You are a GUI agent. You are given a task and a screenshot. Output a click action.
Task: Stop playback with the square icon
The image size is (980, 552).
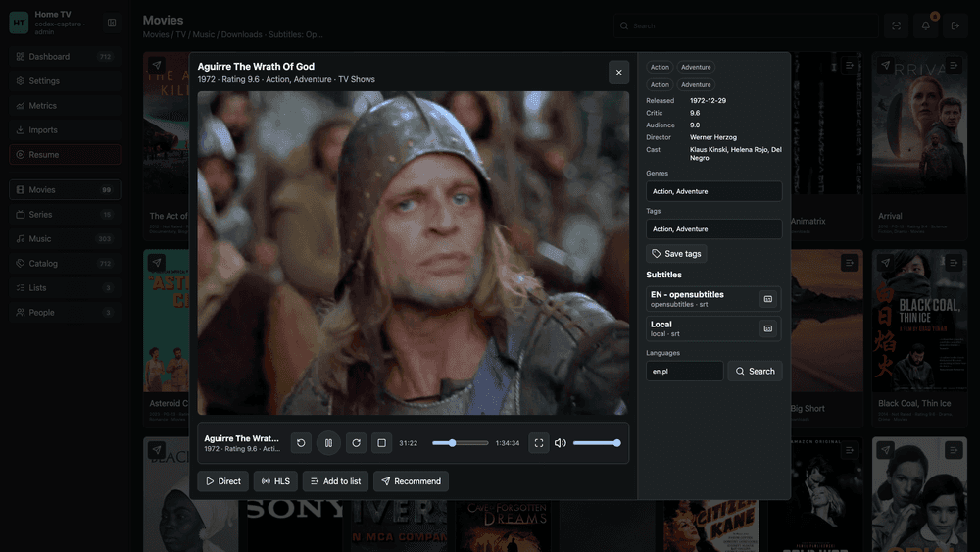click(382, 443)
